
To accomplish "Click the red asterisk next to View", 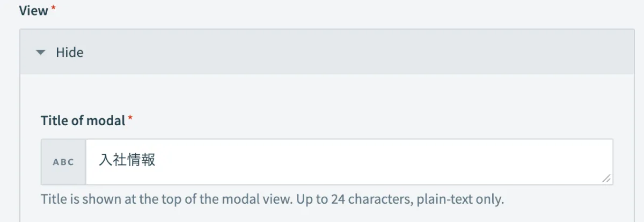I will coord(53,10).
